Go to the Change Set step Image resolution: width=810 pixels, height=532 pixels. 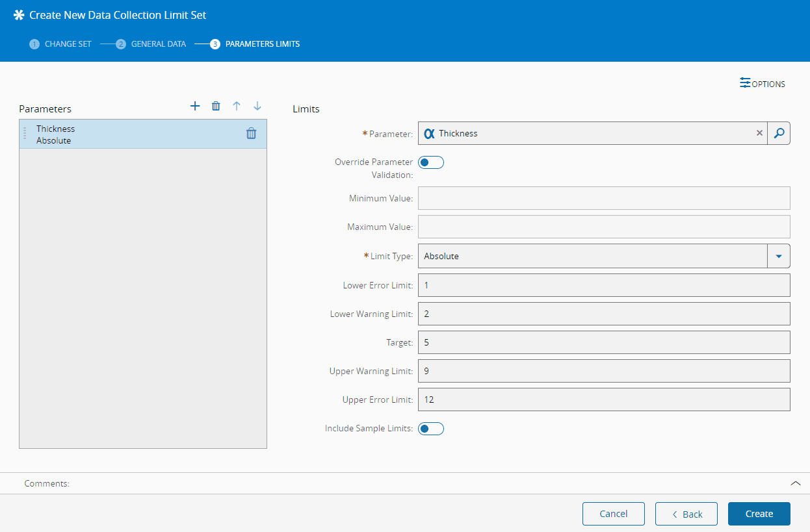coord(60,44)
